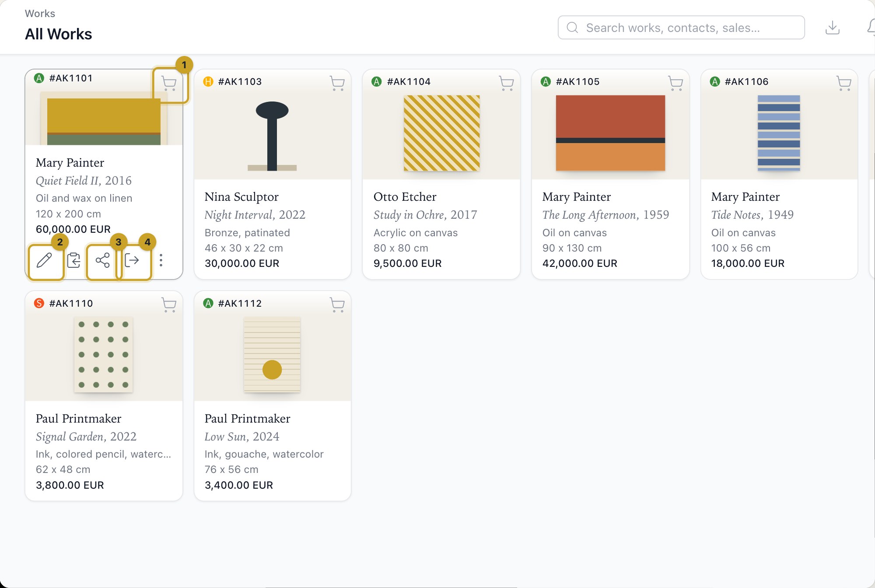The width and height of the screenshot is (875, 588).
Task: Click the green A status badge on #AK1101
Action: (39, 78)
